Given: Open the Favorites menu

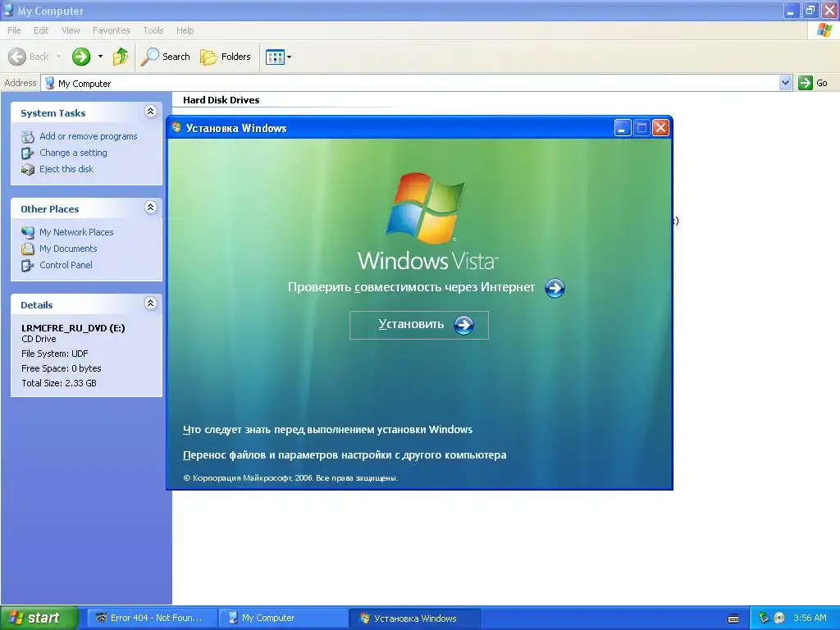Looking at the screenshot, I should point(111,30).
